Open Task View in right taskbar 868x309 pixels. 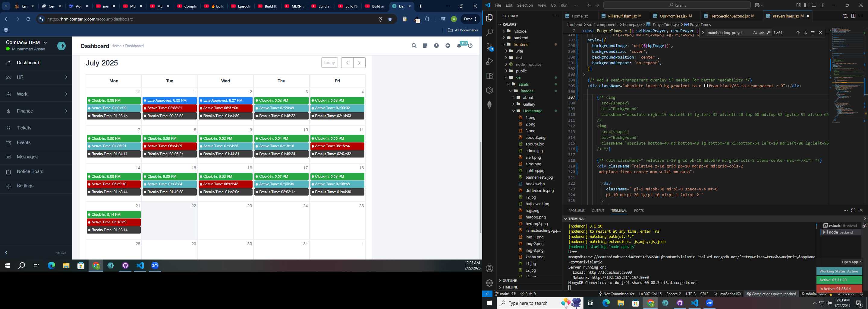coord(591,303)
